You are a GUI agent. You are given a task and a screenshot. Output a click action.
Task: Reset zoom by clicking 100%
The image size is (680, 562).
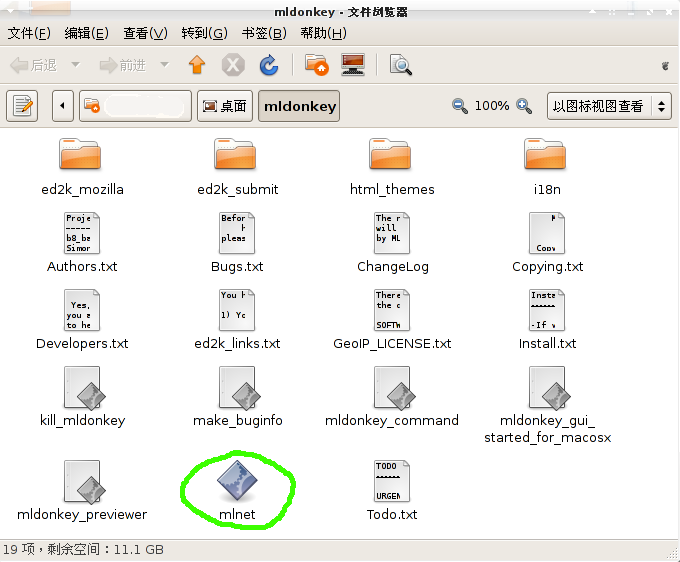[492, 106]
